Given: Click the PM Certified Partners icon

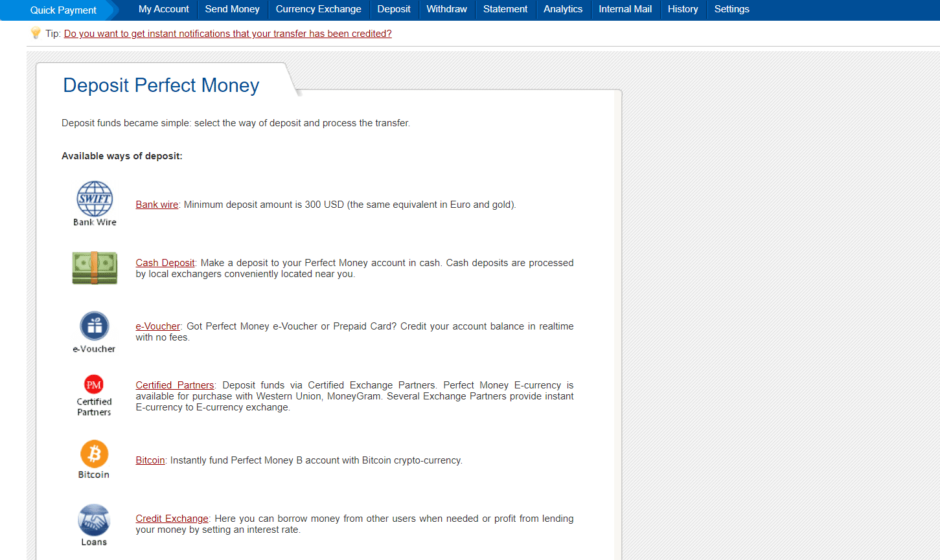Looking at the screenshot, I should (x=94, y=385).
